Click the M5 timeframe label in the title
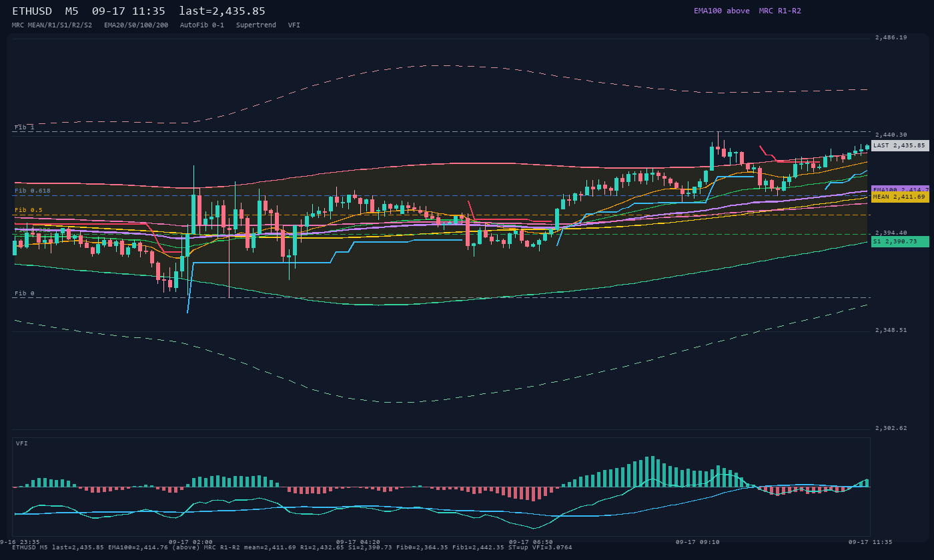Image resolution: width=934 pixels, height=560 pixels. (x=72, y=11)
